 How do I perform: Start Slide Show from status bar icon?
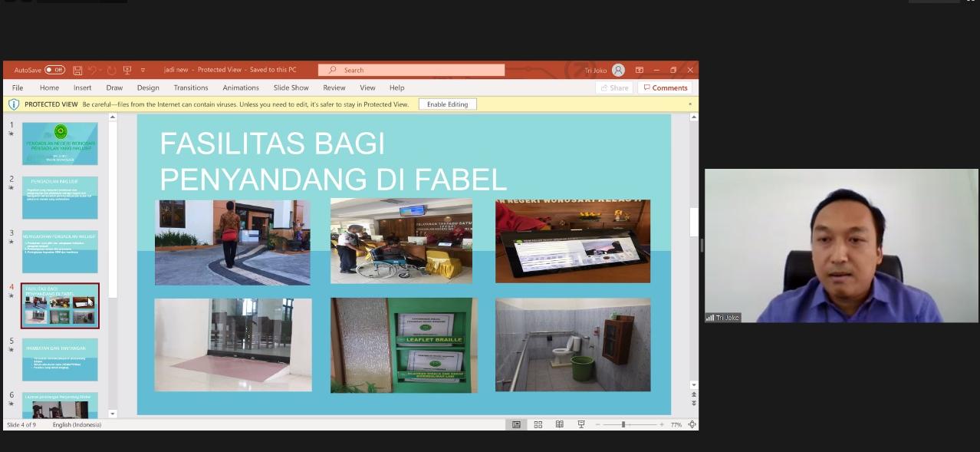(581, 424)
